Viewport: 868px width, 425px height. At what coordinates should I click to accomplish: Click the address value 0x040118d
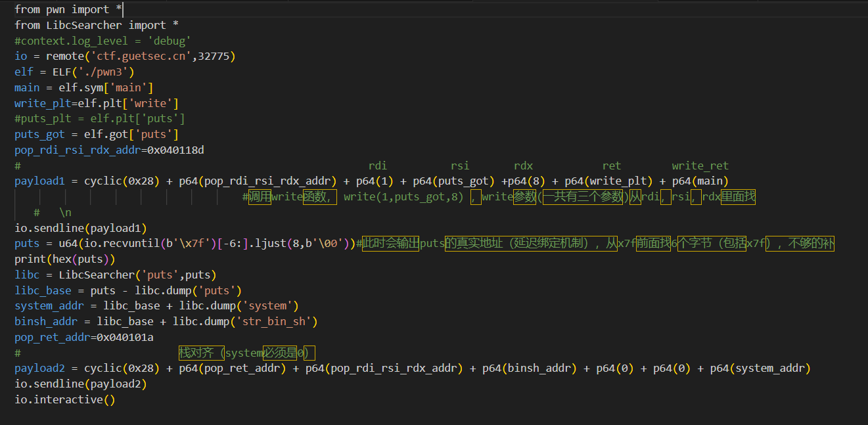pos(175,150)
